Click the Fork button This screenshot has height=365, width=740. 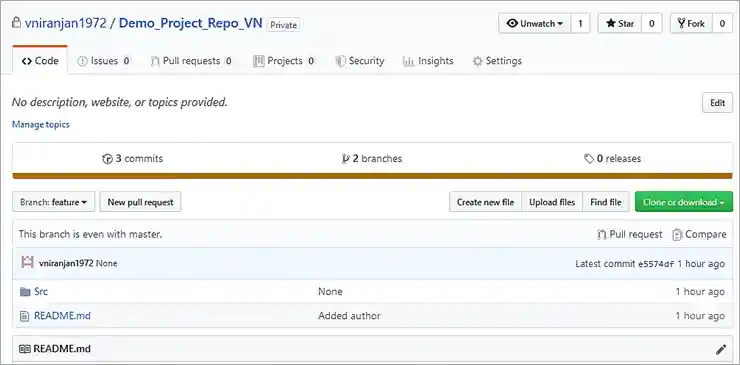691,24
